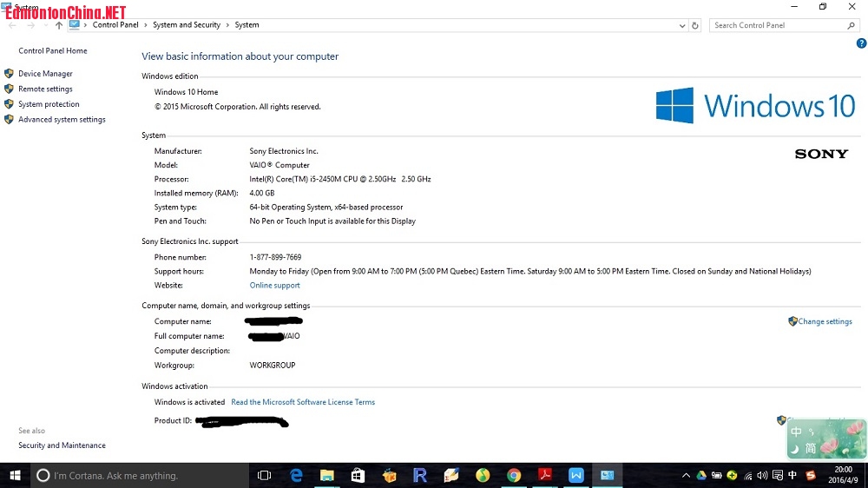Image resolution: width=868 pixels, height=488 pixels.
Task: Click the arrow before the Control Panel breadcrumb
Action: (86, 25)
